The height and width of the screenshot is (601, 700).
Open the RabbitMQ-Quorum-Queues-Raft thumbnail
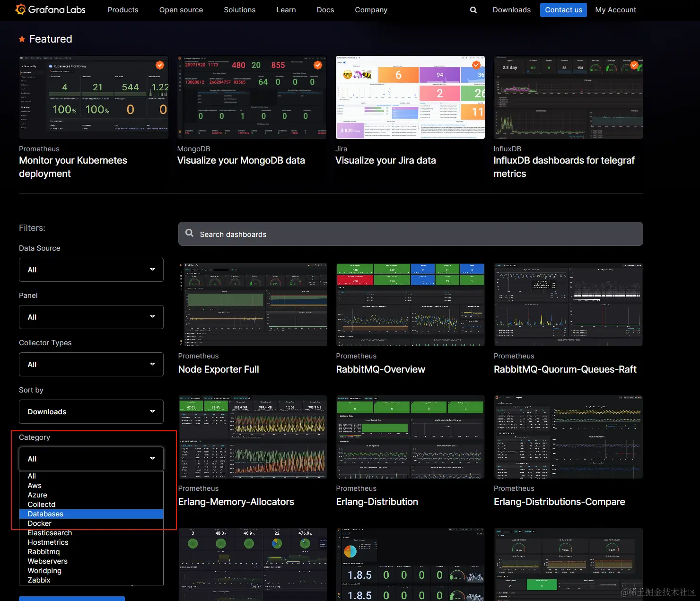coord(568,305)
